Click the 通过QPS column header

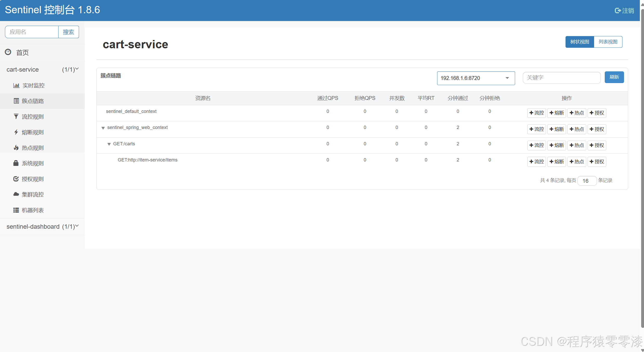click(327, 98)
